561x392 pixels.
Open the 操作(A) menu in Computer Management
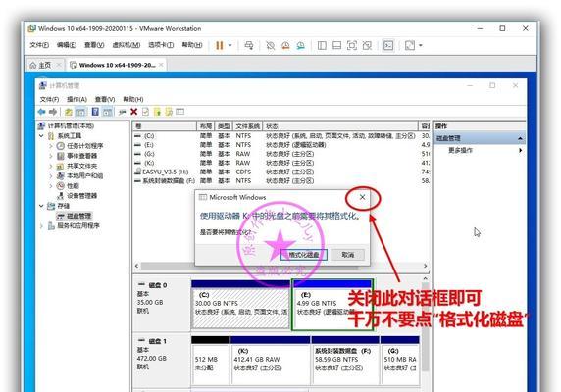point(76,99)
